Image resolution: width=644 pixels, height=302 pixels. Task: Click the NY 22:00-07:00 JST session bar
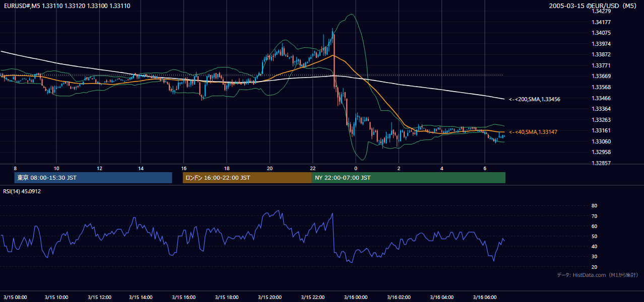409,178
